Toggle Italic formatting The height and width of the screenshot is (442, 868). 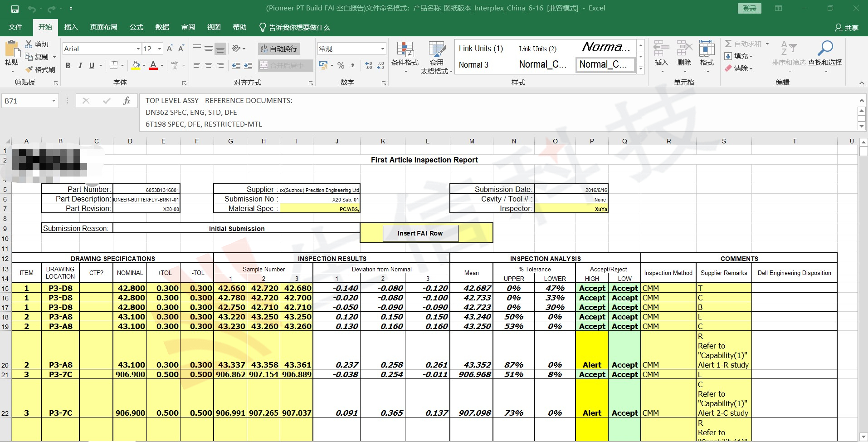80,65
